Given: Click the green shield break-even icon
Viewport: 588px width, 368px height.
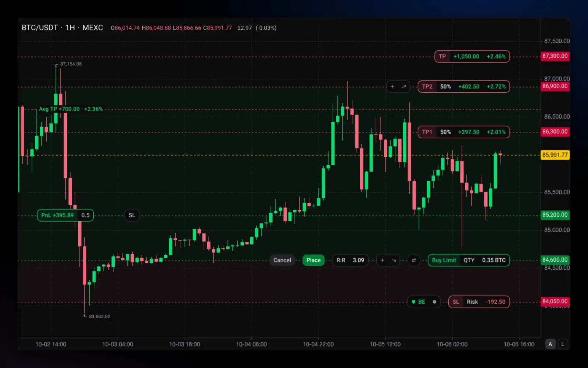Looking at the screenshot, I should (x=413, y=302).
